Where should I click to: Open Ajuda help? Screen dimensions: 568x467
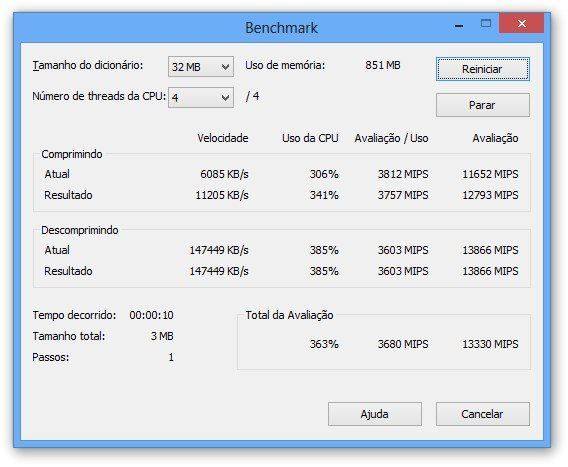click(x=375, y=414)
